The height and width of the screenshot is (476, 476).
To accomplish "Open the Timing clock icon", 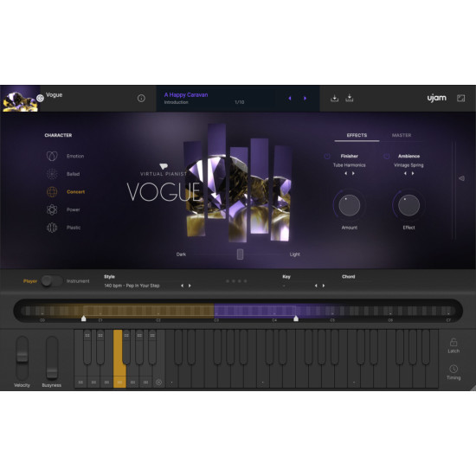I will click(x=453, y=369).
